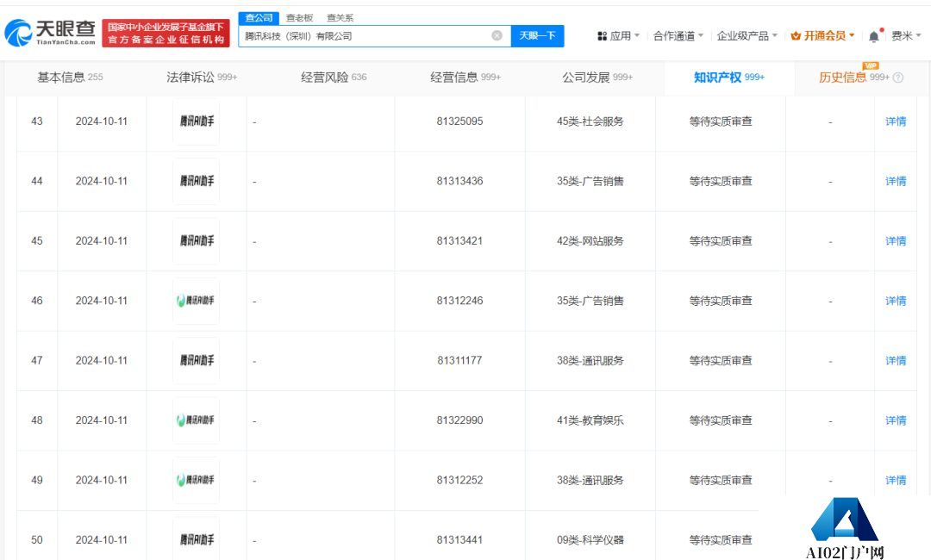Screen dimensions: 931x560
Task: Open the notification bell icon
Action: coord(872,34)
